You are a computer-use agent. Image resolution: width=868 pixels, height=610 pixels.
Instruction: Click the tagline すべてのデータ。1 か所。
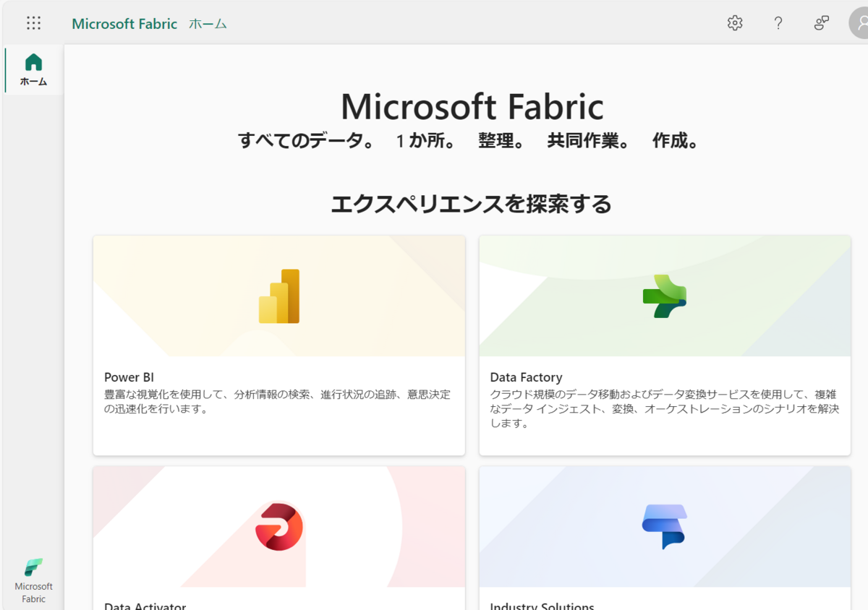click(470, 141)
